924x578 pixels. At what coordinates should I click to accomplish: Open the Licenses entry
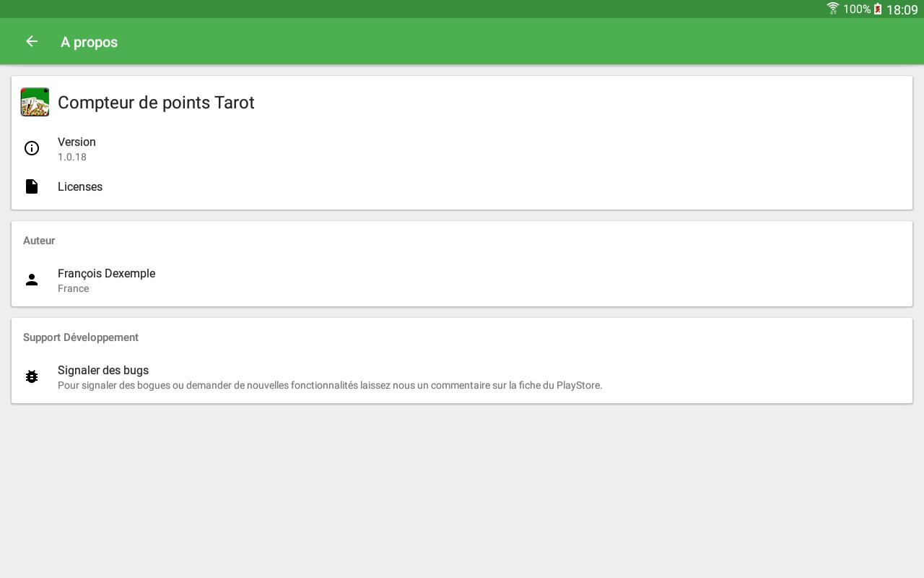(462, 186)
